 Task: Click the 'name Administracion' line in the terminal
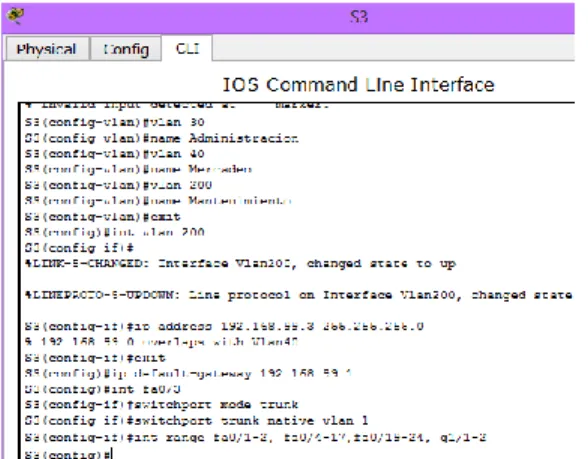tap(162, 138)
